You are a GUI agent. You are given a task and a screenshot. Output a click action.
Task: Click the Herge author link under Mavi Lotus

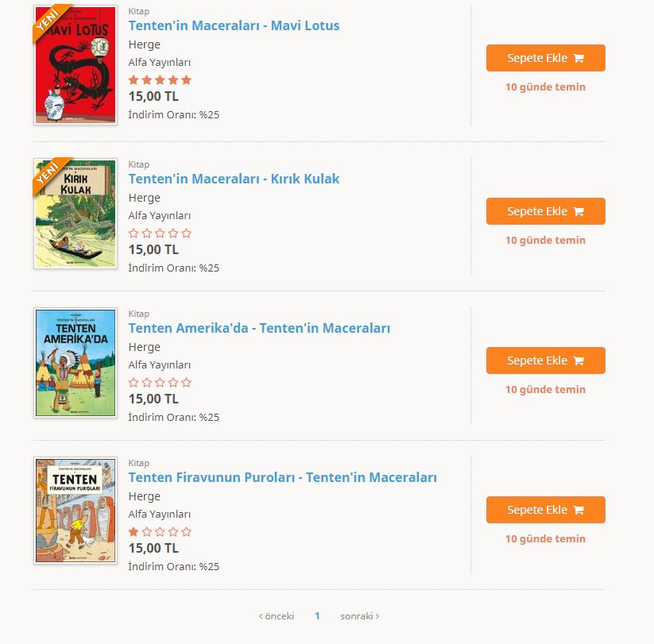click(145, 44)
